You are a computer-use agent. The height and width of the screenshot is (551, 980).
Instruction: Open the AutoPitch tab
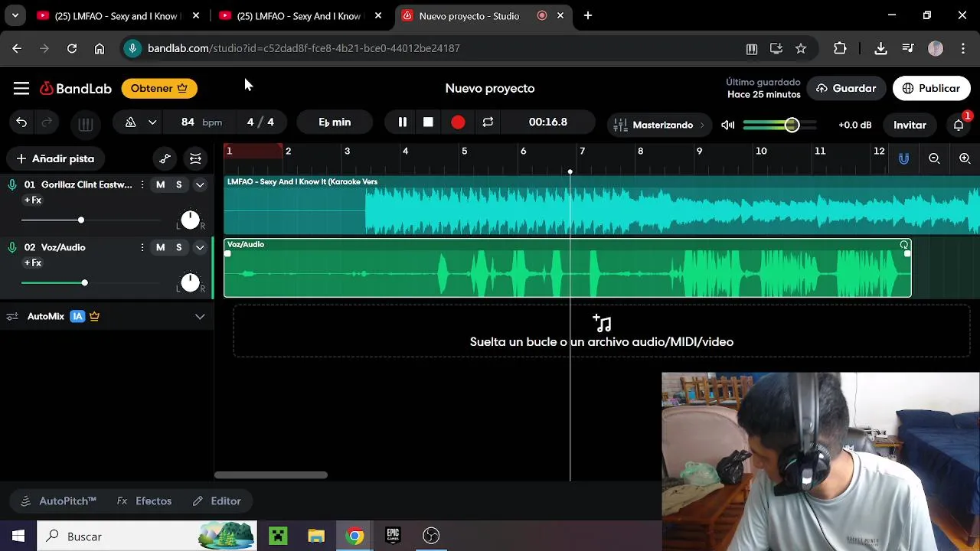59,501
